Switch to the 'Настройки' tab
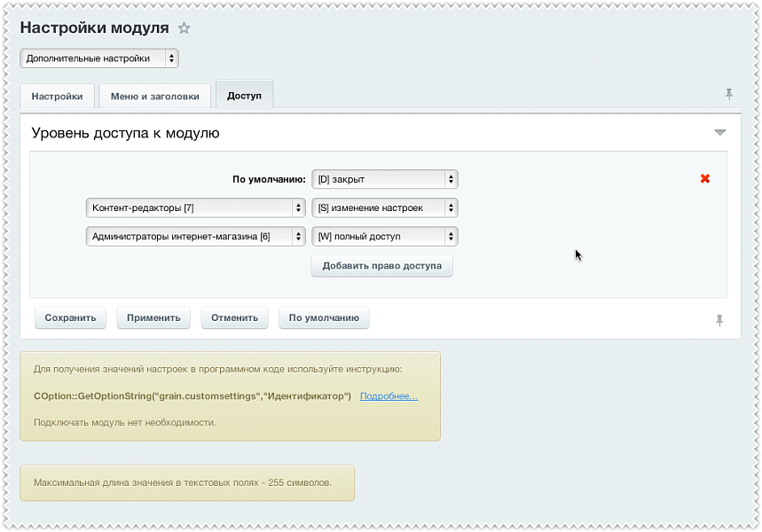This screenshot has height=532, width=762. click(58, 96)
